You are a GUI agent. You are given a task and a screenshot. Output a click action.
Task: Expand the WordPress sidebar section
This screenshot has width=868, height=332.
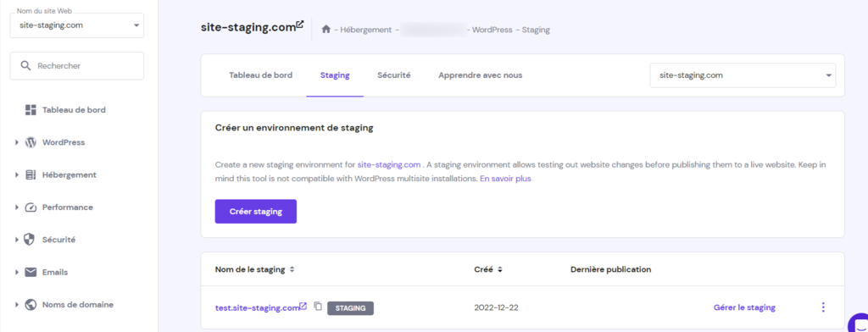tap(17, 142)
